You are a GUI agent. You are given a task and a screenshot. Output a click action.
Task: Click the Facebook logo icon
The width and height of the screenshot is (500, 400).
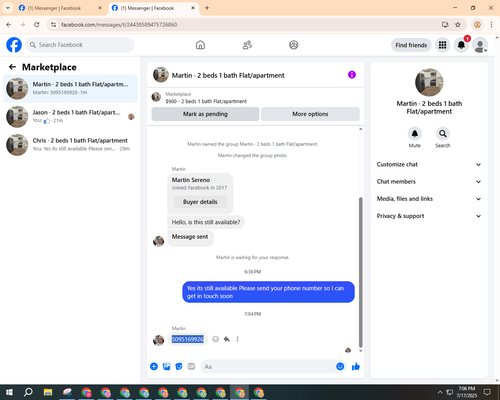[14, 45]
